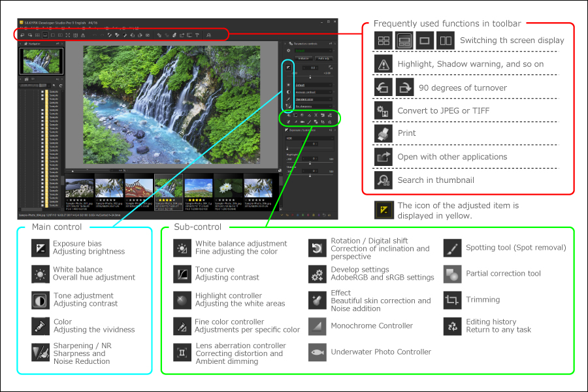Open the Average contrast dropdown
The height and width of the screenshot is (392, 588).
click(x=314, y=92)
